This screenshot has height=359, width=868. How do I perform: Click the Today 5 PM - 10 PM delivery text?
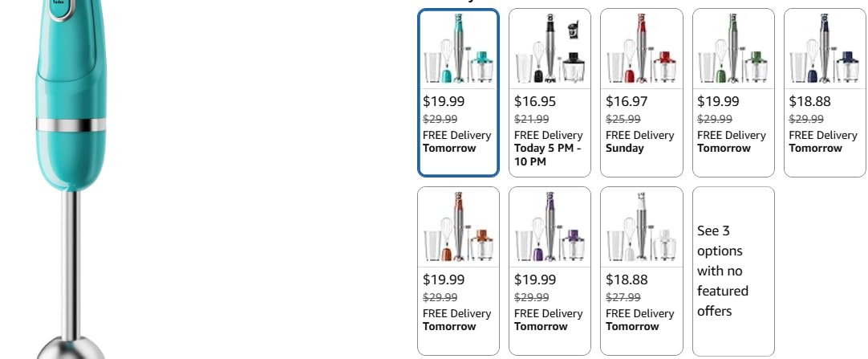click(547, 155)
